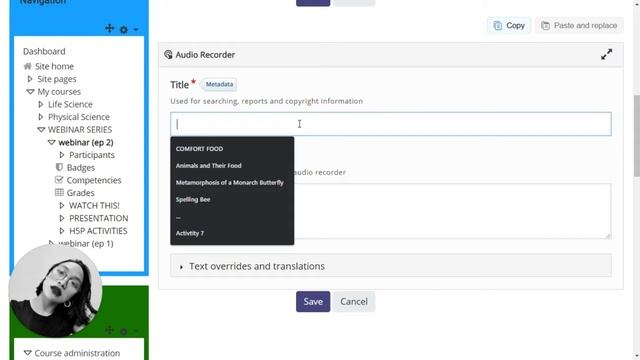The width and height of the screenshot is (640, 360).
Task: Open the Site home link
Action: click(54, 66)
